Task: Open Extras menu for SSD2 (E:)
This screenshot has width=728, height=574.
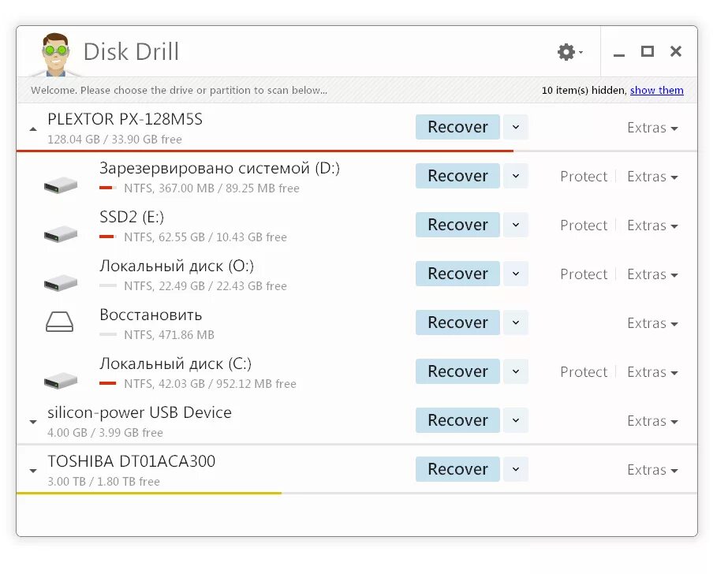Action: pos(652,225)
